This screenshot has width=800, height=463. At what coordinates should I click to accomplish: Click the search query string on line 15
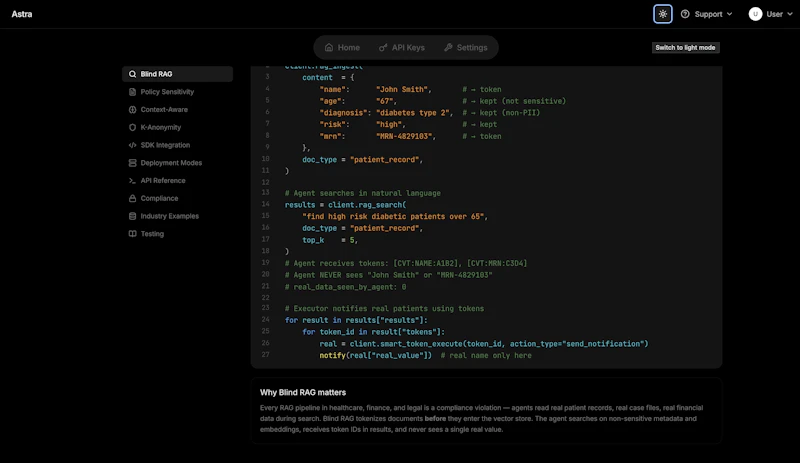coord(393,216)
